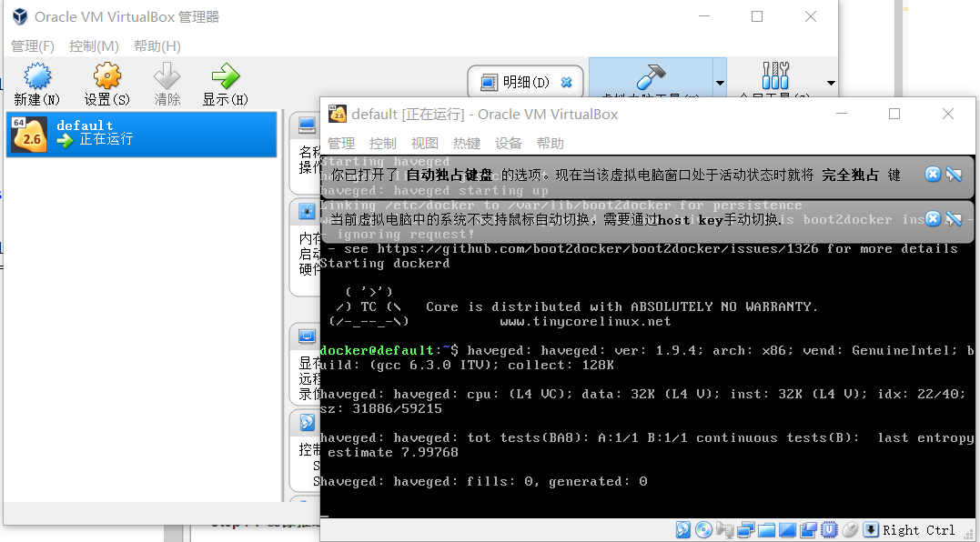The width and height of the screenshot is (980, 542).
Task: Click the system section chip icon in details pane
Action: (307, 212)
